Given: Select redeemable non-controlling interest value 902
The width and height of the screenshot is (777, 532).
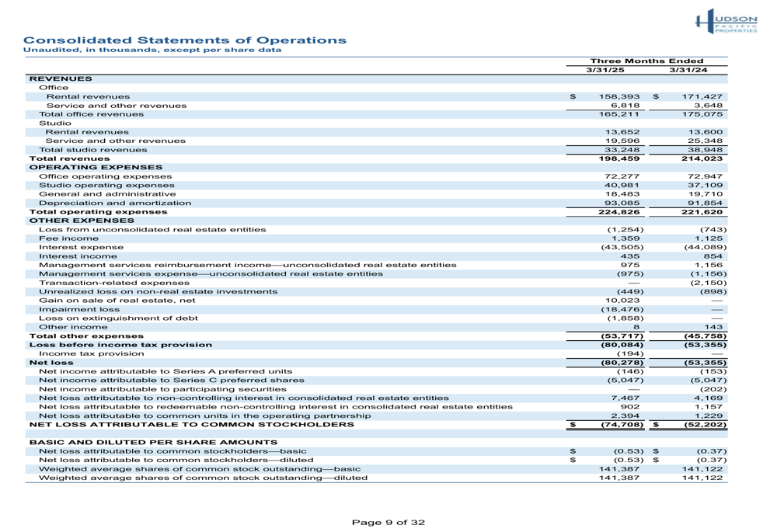Looking at the screenshot, I should (x=630, y=407).
